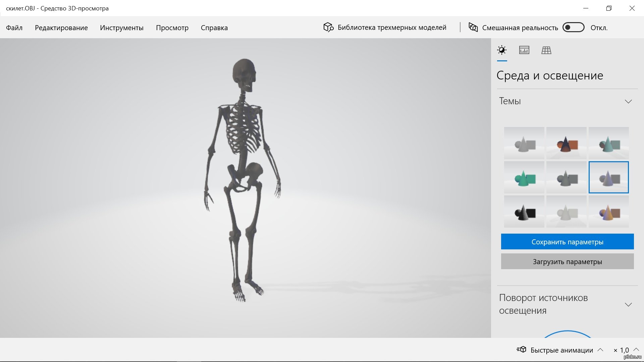Click the Mixed reality icon
This screenshot has height=362, width=644.
click(473, 27)
